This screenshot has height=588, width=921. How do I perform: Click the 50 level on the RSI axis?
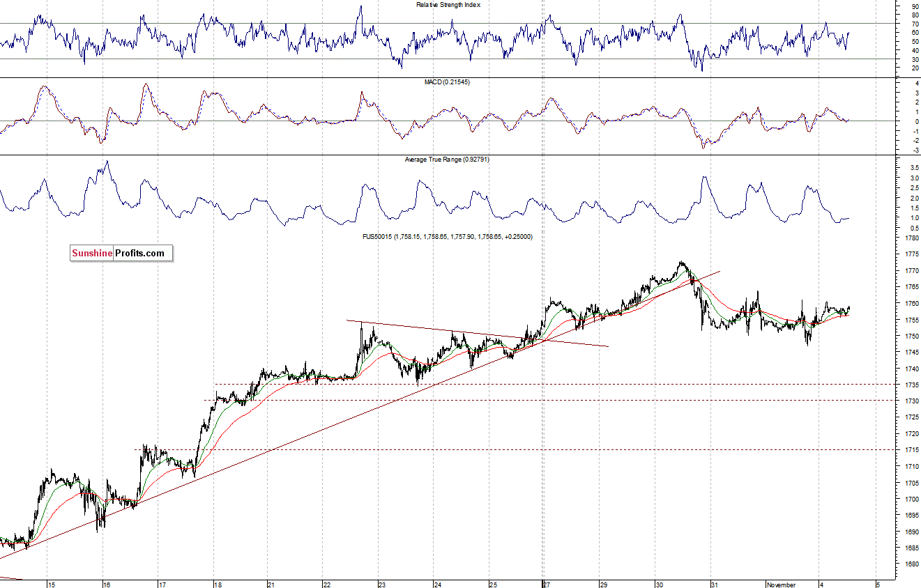pos(915,42)
